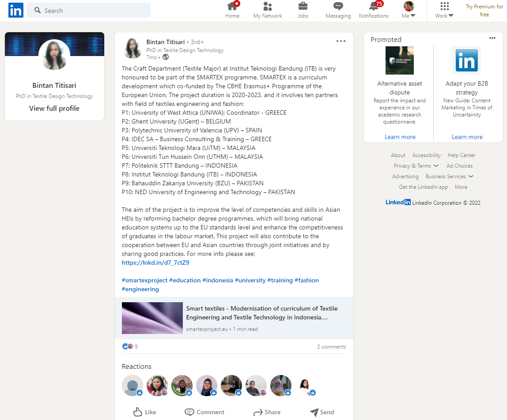507x420 pixels.
Task: Click the last reaction avatar in the row
Action: (306, 386)
